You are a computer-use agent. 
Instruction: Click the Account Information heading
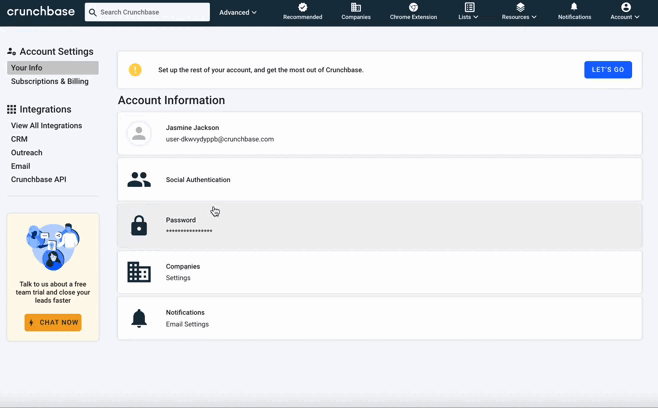(x=171, y=100)
